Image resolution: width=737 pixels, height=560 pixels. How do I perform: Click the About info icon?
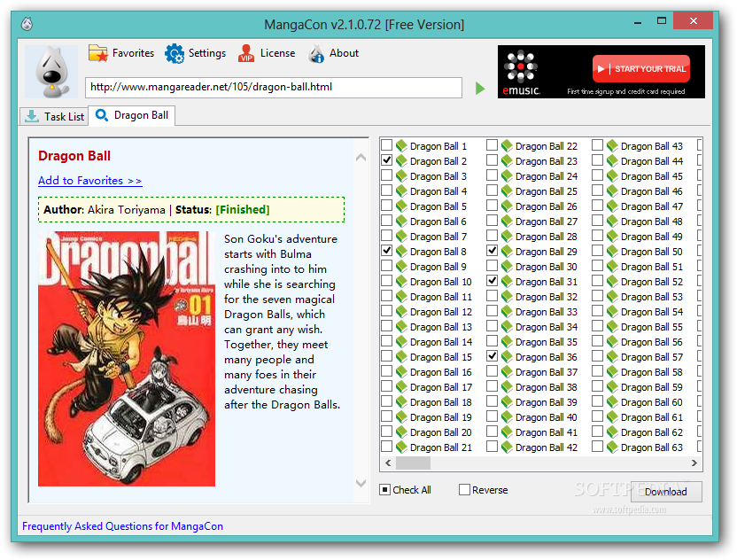click(x=316, y=53)
